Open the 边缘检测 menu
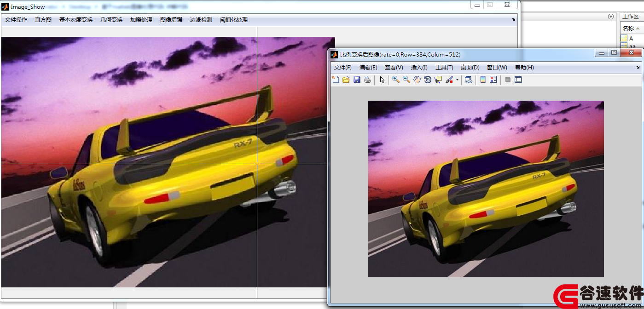The image size is (644, 309). tap(201, 20)
